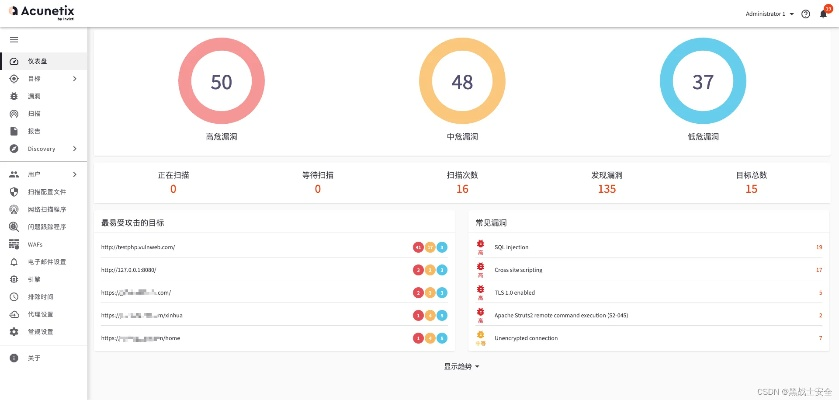Click the 扫描 radar icon in sidebar
This screenshot has width=839, height=400.
tap(14, 114)
